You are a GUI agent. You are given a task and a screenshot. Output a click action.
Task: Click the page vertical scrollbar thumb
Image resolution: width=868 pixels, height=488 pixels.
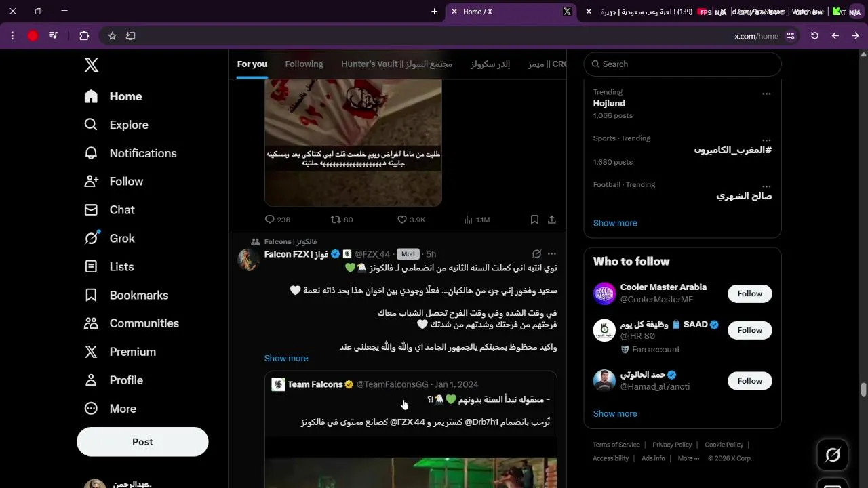tap(863, 390)
